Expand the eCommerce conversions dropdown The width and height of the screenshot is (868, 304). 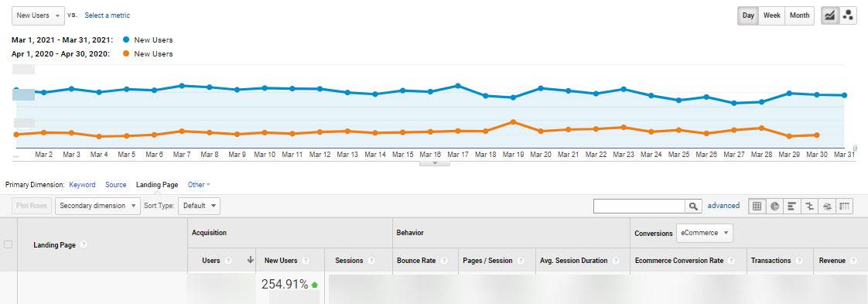pos(704,233)
